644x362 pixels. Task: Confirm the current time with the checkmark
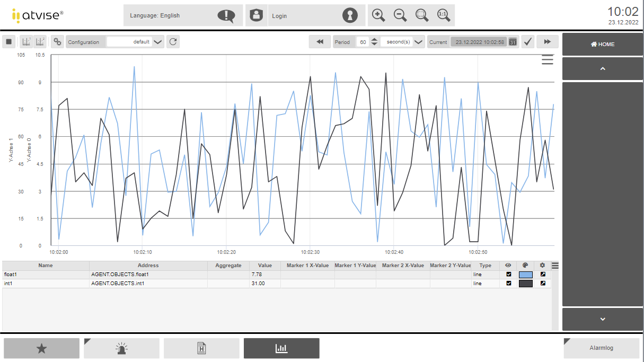point(527,42)
